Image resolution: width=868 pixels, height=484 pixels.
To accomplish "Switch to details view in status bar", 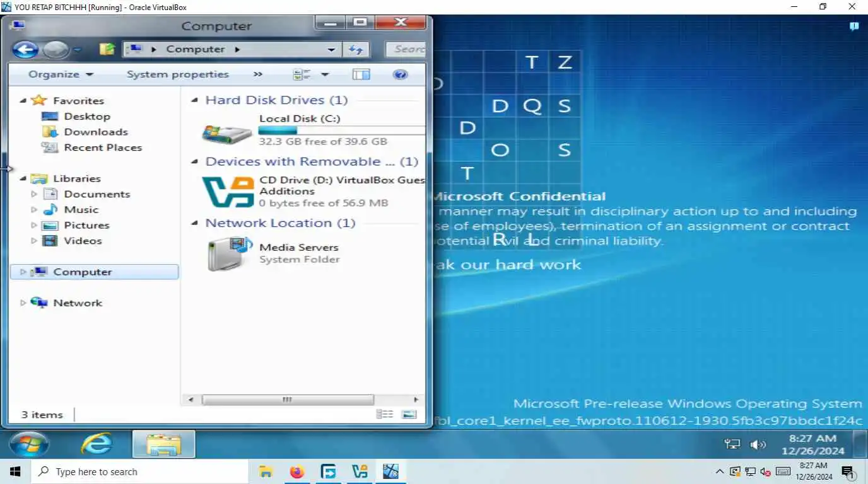I will pos(385,414).
